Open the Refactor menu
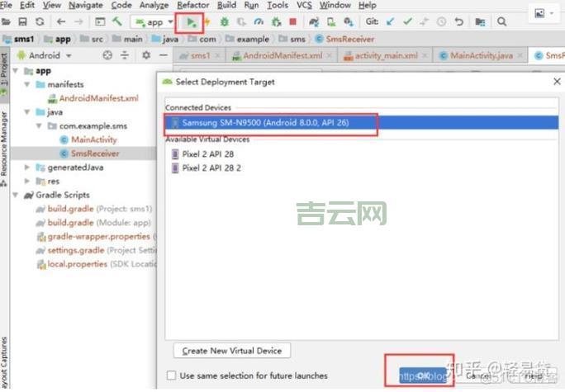The width and height of the screenshot is (565, 392). [x=192, y=5]
